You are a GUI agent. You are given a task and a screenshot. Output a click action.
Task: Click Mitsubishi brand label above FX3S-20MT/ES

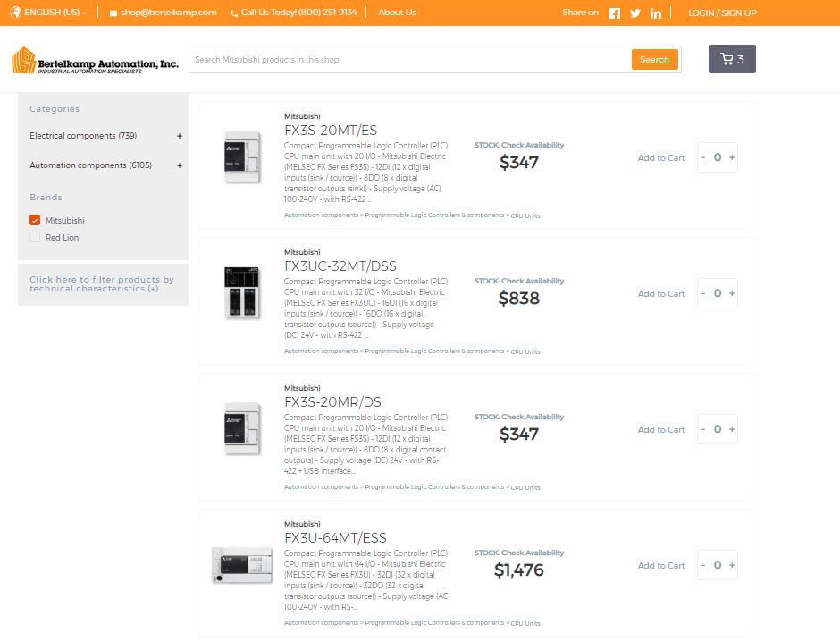tap(302, 116)
